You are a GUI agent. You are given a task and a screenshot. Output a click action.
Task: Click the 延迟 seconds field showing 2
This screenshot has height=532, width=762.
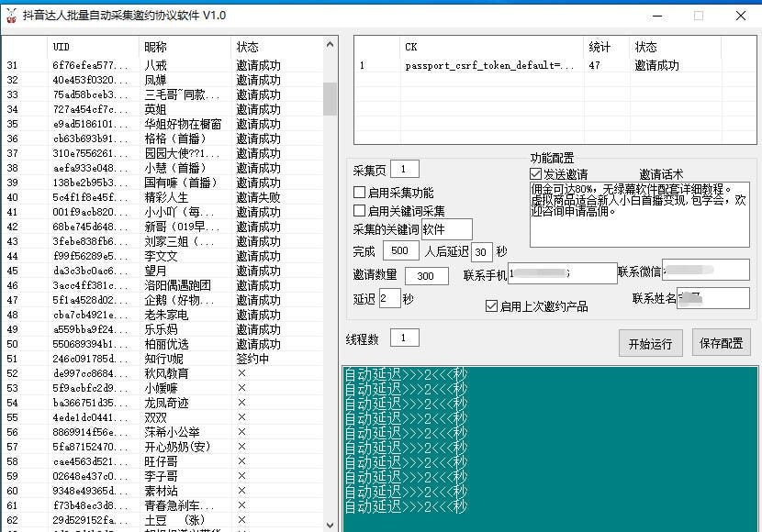[390, 298]
